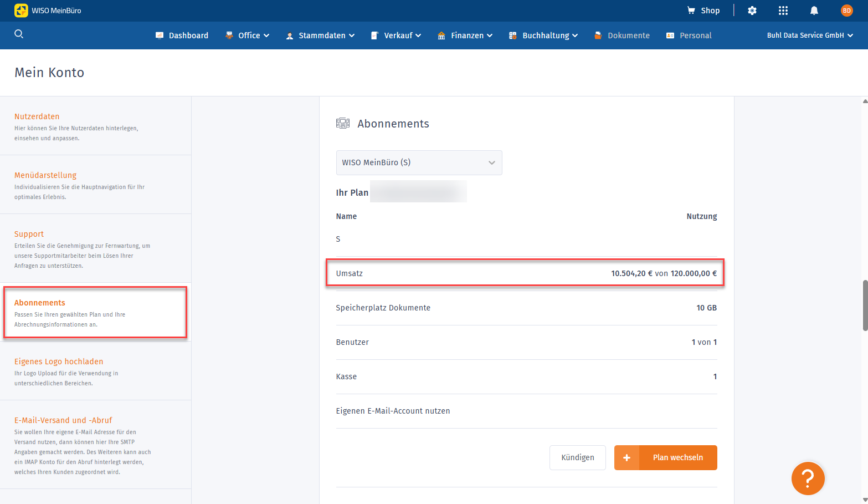
Task: Open WISO MeinBüro (S) subscription dropdown
Action: (x=419, y=162)
